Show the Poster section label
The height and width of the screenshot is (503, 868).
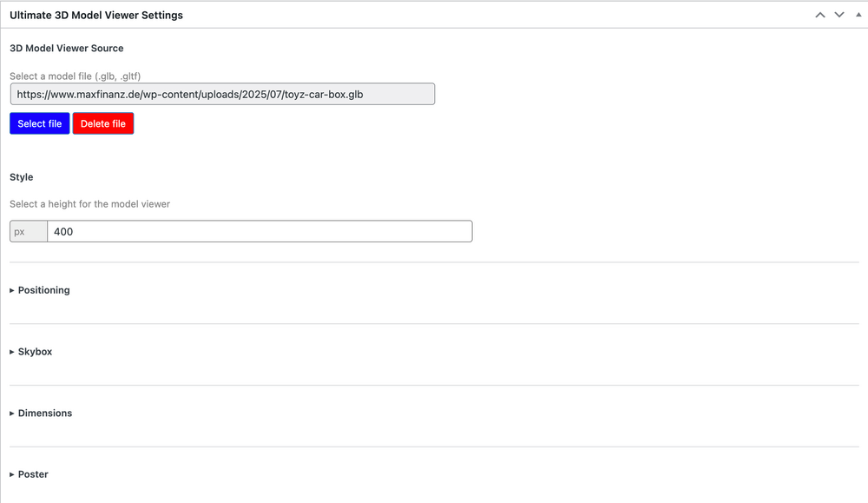click(33, 474)
